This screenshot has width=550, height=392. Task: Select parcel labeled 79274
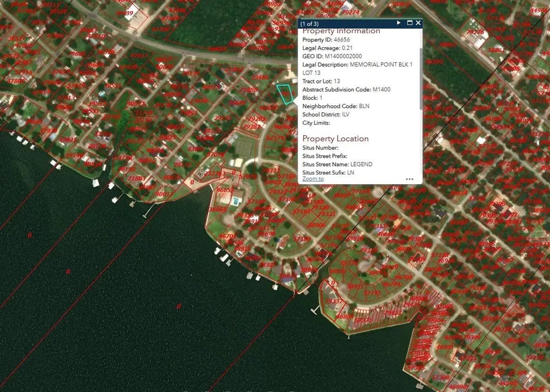pyautogui.click(x=350, y=12)
